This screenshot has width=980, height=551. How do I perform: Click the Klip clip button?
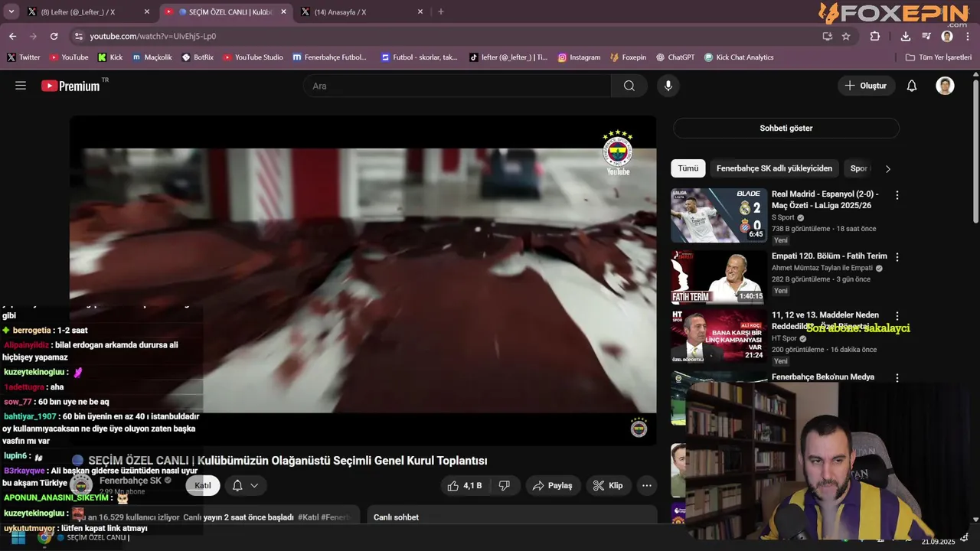pyautogui.click(x=608, y=485)
